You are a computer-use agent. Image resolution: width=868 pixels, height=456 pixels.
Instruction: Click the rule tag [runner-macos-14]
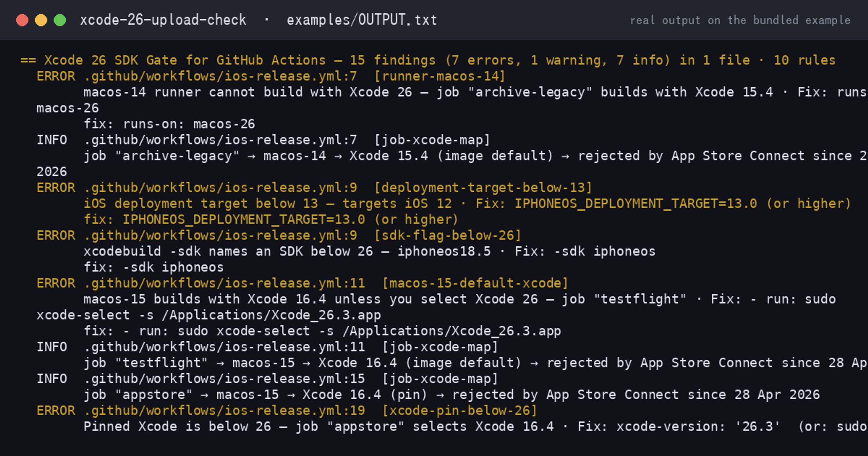coord(439,76)
